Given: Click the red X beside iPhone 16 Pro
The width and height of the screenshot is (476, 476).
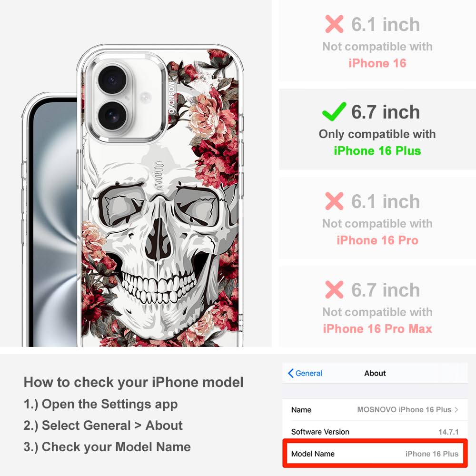Looking at the screenshot, I should [x=334, y=201].
